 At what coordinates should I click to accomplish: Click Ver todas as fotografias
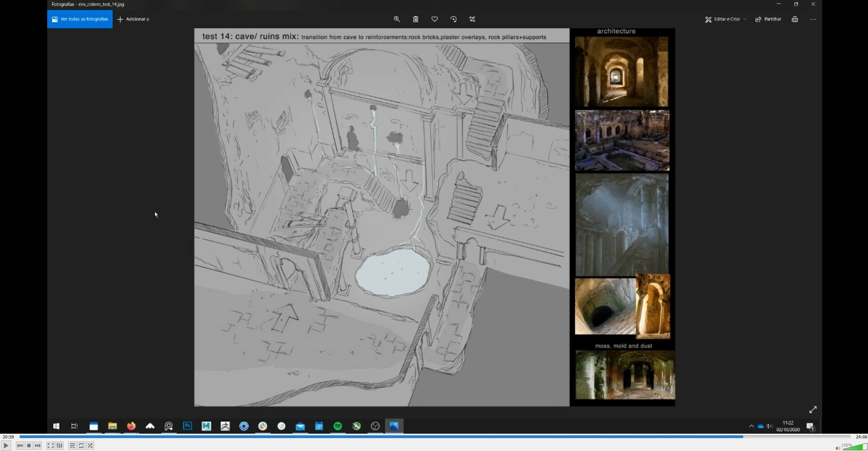pos(80,19)
